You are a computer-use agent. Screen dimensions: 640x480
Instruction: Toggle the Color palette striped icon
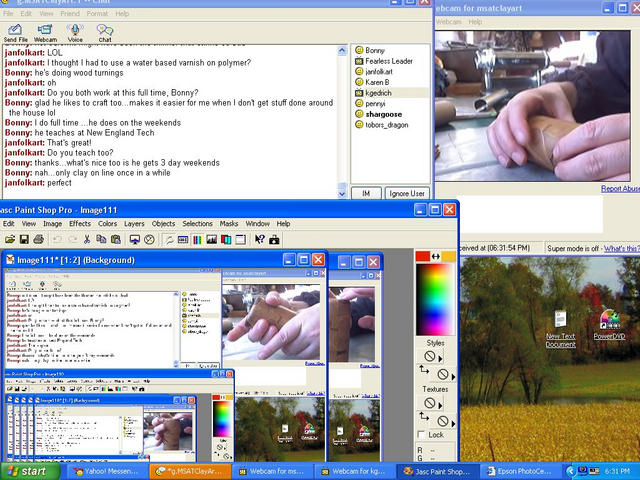click(x=197, y=240)
